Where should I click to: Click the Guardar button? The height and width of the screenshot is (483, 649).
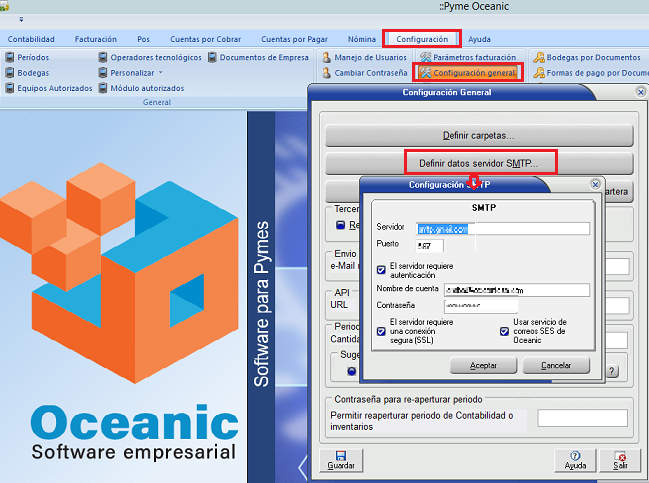point(341,460)
